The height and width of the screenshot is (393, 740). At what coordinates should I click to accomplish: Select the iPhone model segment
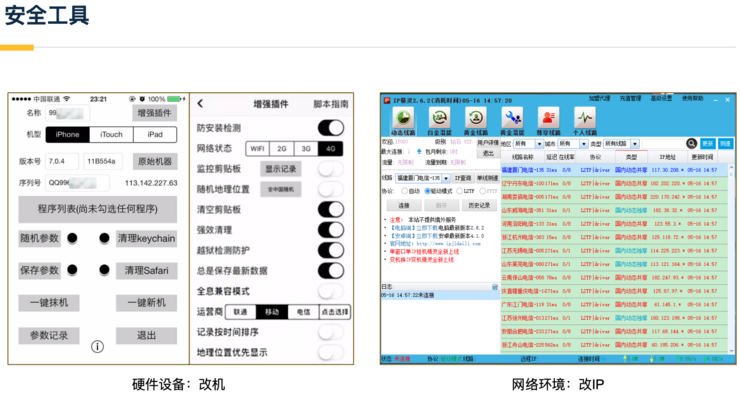pyautogui.click(x=67, y=134)
